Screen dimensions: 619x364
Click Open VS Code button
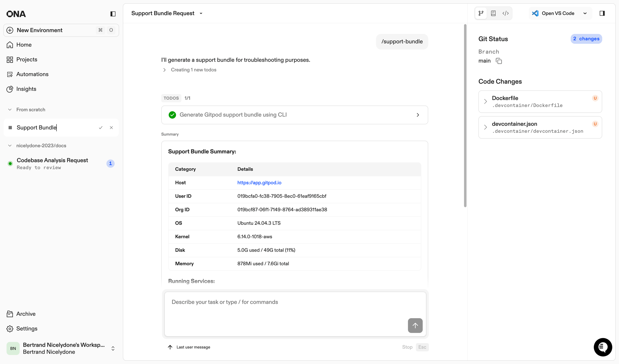pos(553,13)
